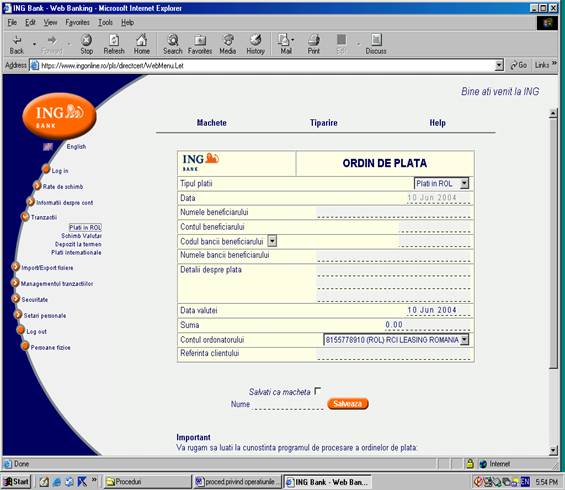Expand the address bar dropdown arrow

pyautogui.click(x=499, y=65)
